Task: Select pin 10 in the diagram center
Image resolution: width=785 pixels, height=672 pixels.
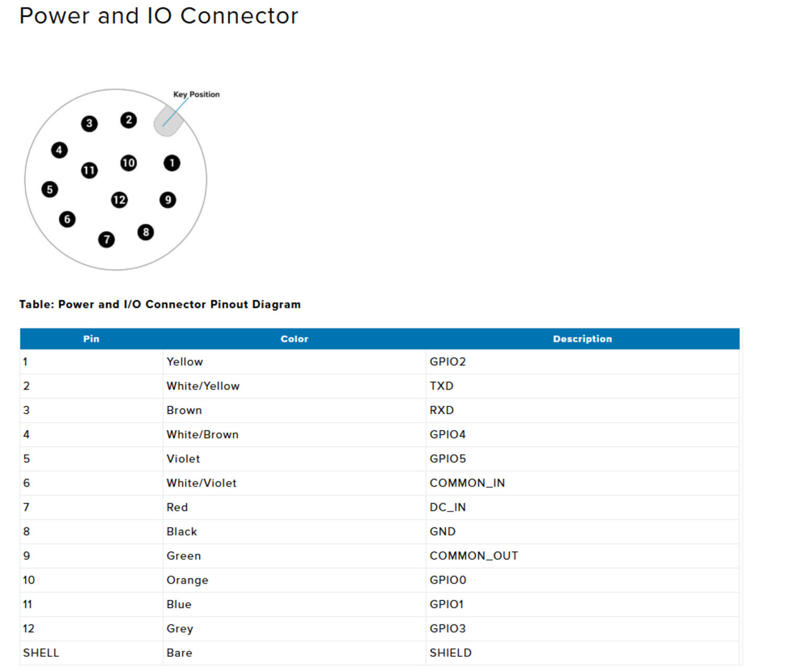Action: pyautogui.click(x=128, y=163)
